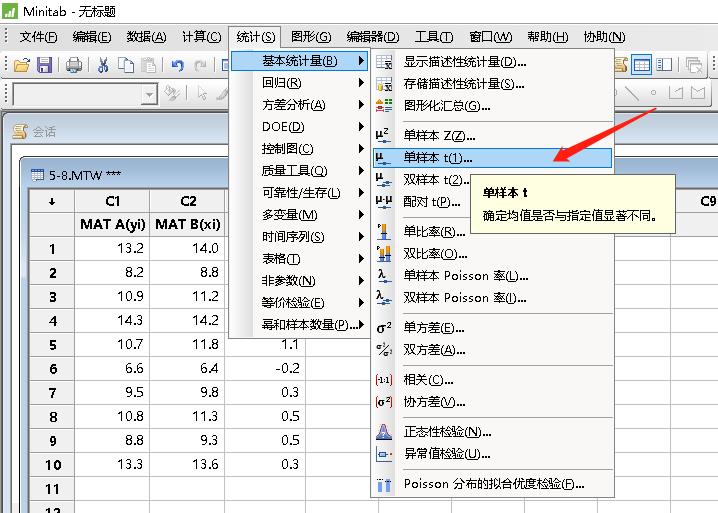Click the Open folder toolbar icon

tap(22, 65)
